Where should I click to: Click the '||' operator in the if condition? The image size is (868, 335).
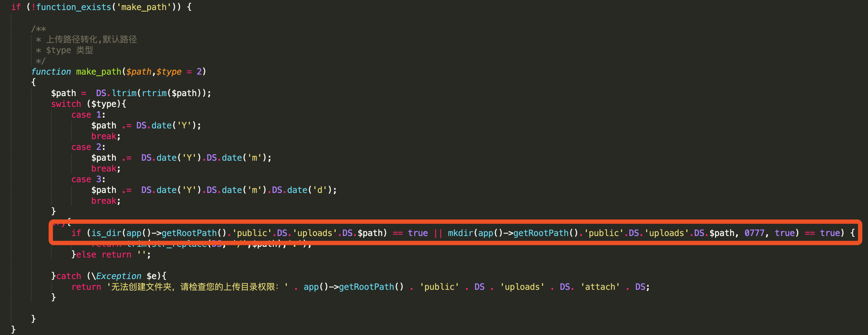[x=438, y=233]
